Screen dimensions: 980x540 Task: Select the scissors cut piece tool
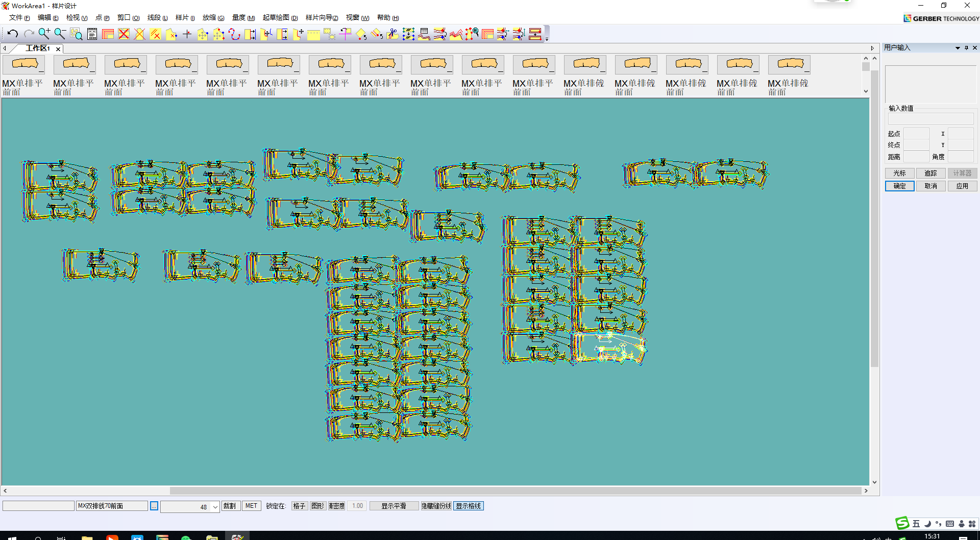[x=393, y=34]
